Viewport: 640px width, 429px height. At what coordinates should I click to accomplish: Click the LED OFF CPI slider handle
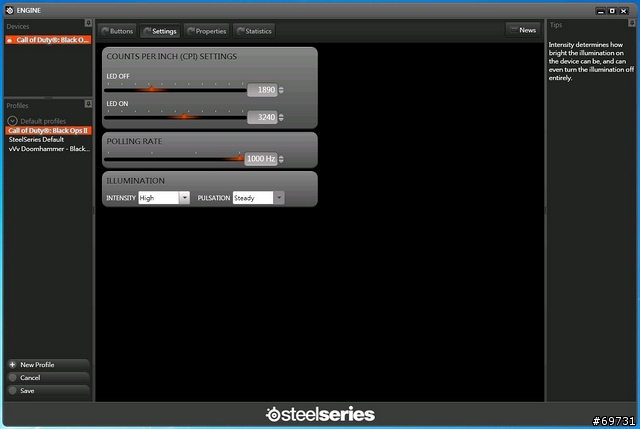[151, 89]
